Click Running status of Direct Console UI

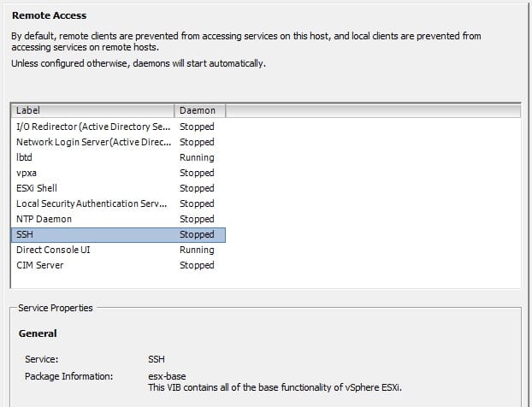coord(197,250)
